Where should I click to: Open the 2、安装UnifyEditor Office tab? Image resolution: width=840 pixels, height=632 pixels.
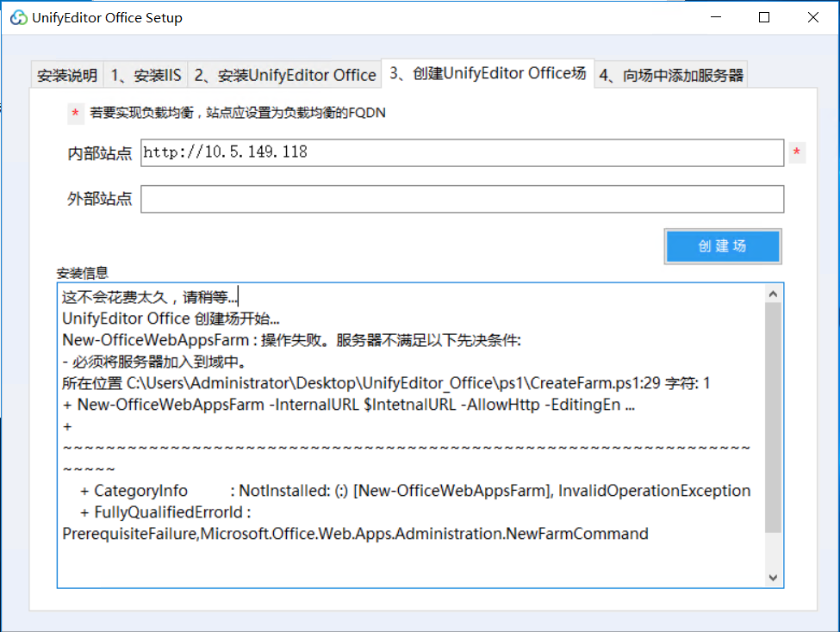point(285,75)
